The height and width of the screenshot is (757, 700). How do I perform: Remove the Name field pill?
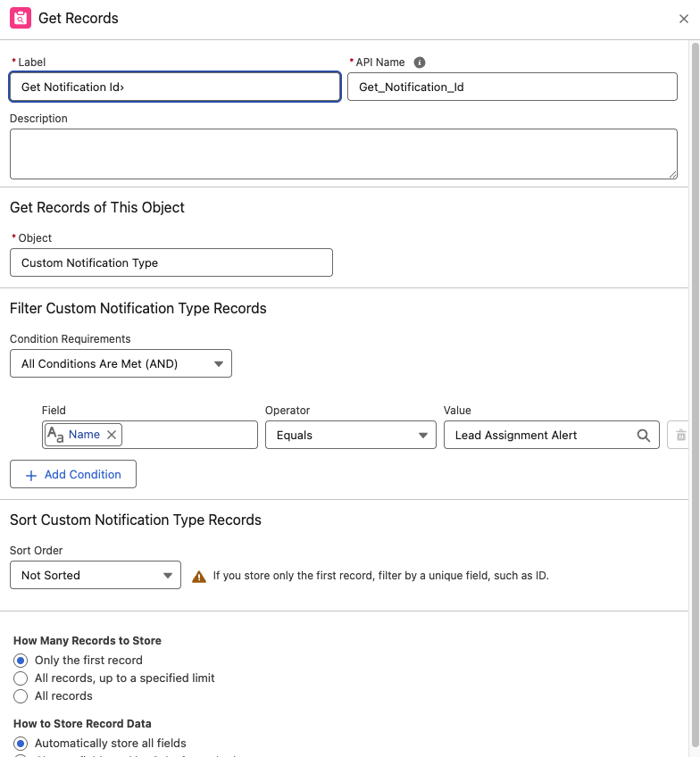pyautogui.click(x=112, y=435)
